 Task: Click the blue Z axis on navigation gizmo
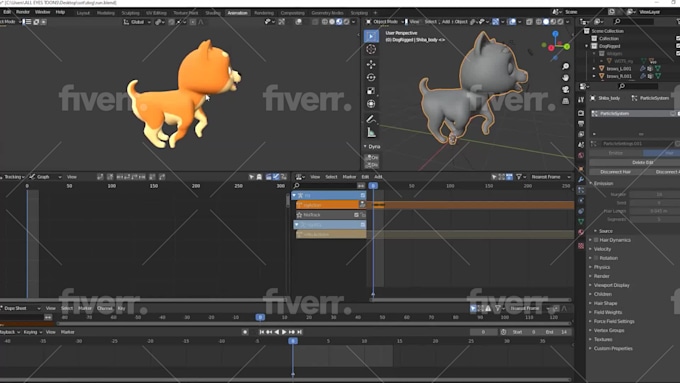coord(555,33)
